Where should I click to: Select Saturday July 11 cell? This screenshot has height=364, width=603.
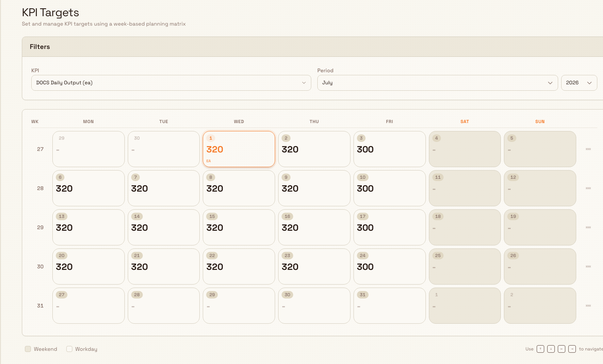(465, 188)
